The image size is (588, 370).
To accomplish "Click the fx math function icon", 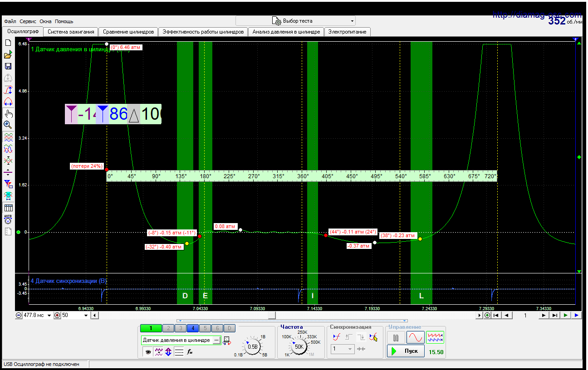I will (190, 351).
